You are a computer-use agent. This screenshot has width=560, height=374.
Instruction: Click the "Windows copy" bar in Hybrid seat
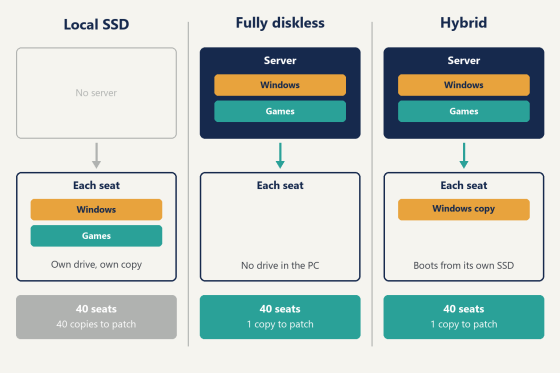[x=464, y=210]
